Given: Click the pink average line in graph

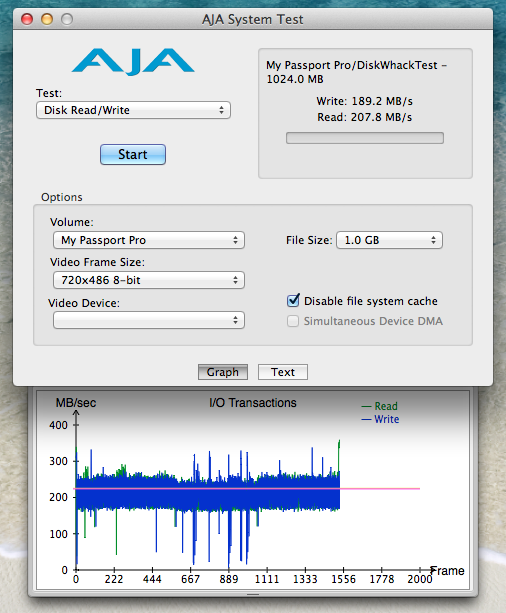Looking at the screenshot, I should pos(247,489).
